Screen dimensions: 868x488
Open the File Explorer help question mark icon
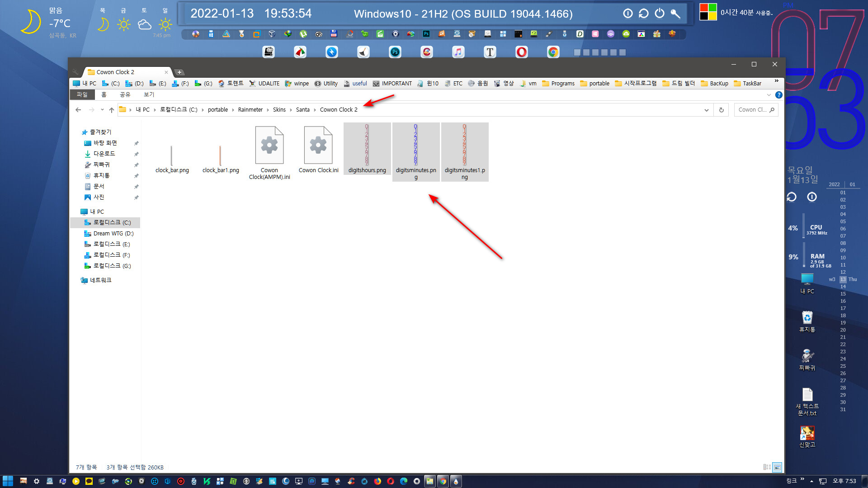click(778, 95)
